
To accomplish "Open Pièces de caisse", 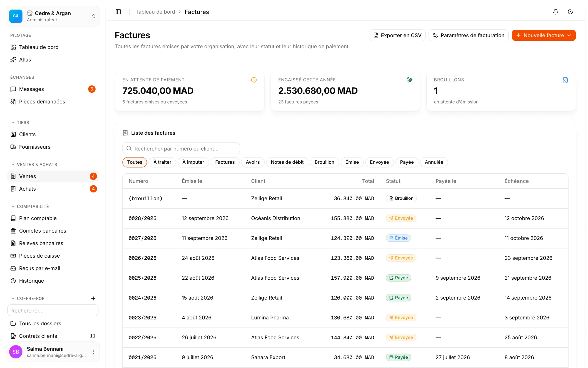I will [x=53, y=256].
